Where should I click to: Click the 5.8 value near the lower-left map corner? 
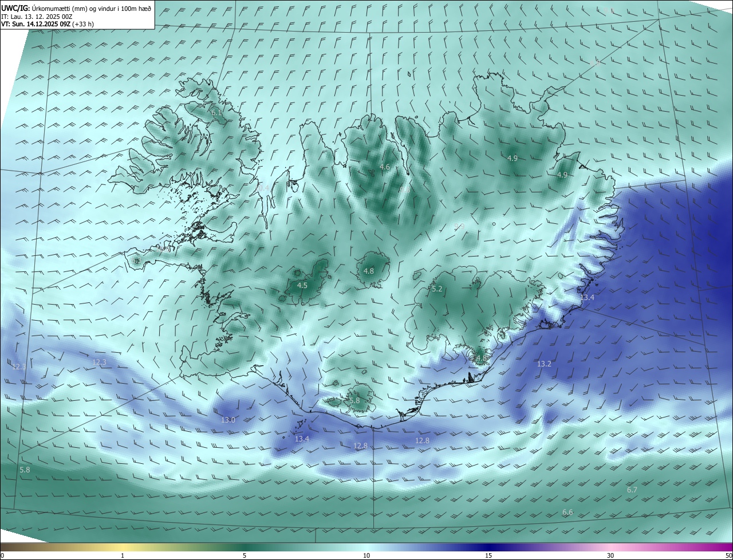[25, 470]
